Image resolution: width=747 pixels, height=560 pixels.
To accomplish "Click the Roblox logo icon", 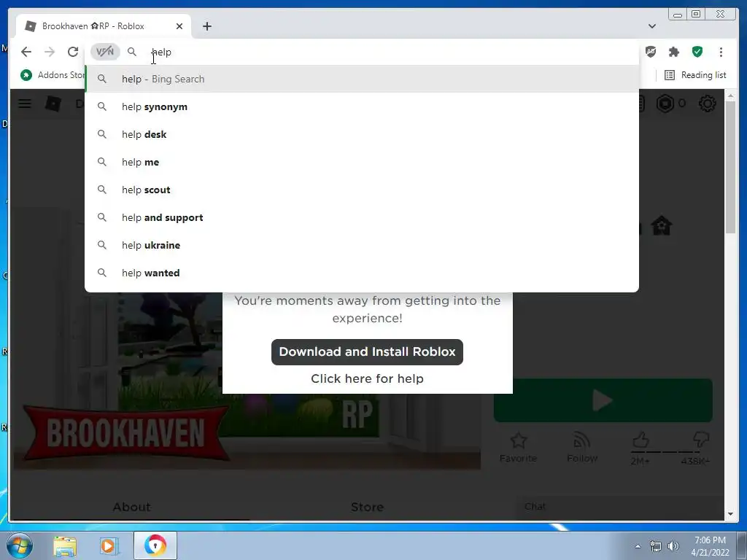I will [x=53, y=104].
